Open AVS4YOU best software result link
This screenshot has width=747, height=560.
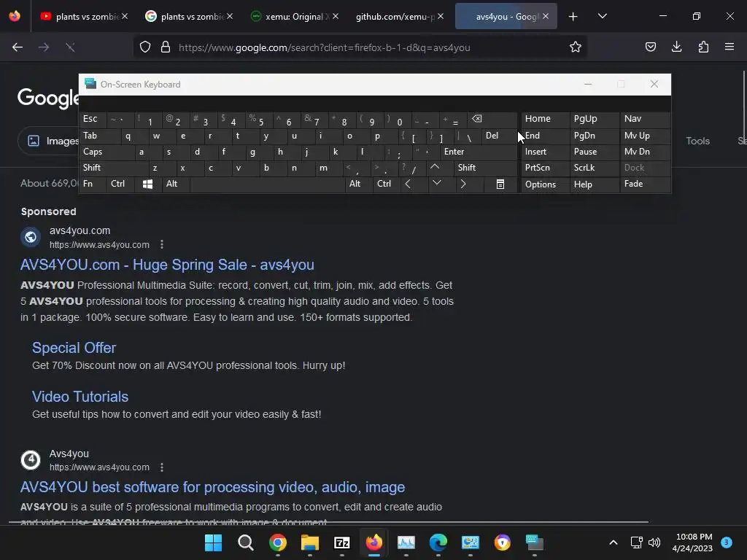(212, 487)
